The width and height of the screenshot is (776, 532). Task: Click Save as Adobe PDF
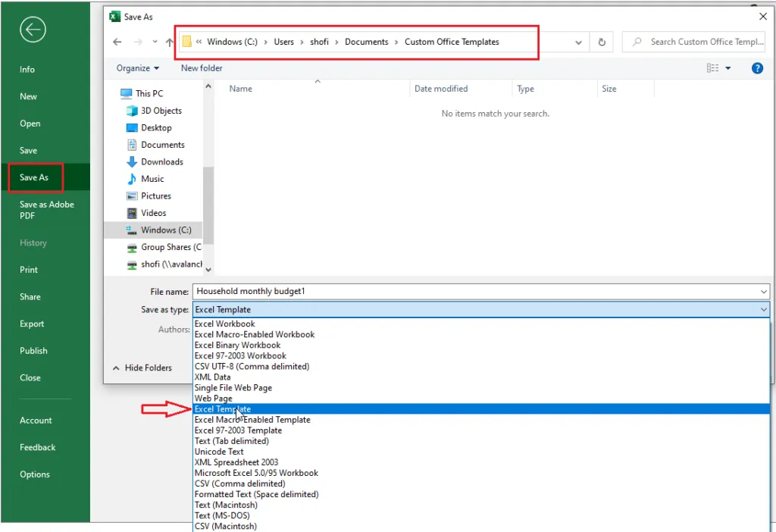[46, 210]
